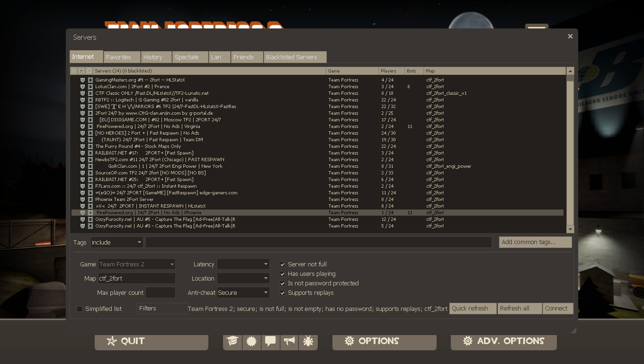
Task: Open training via the graduation cap icon
Action: 233,341
